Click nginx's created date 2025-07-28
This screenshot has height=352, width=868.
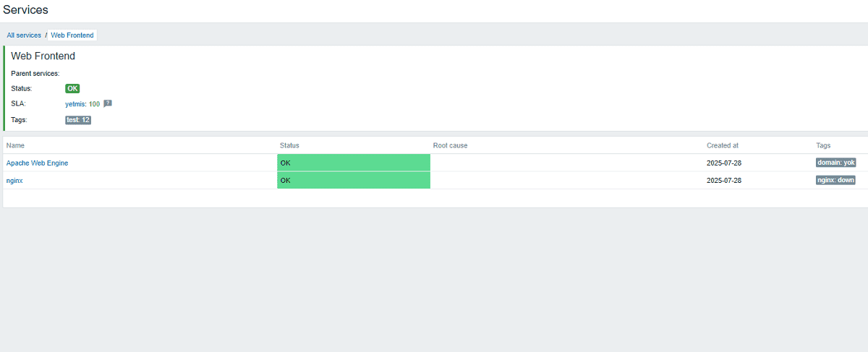(x=723, y=181)
